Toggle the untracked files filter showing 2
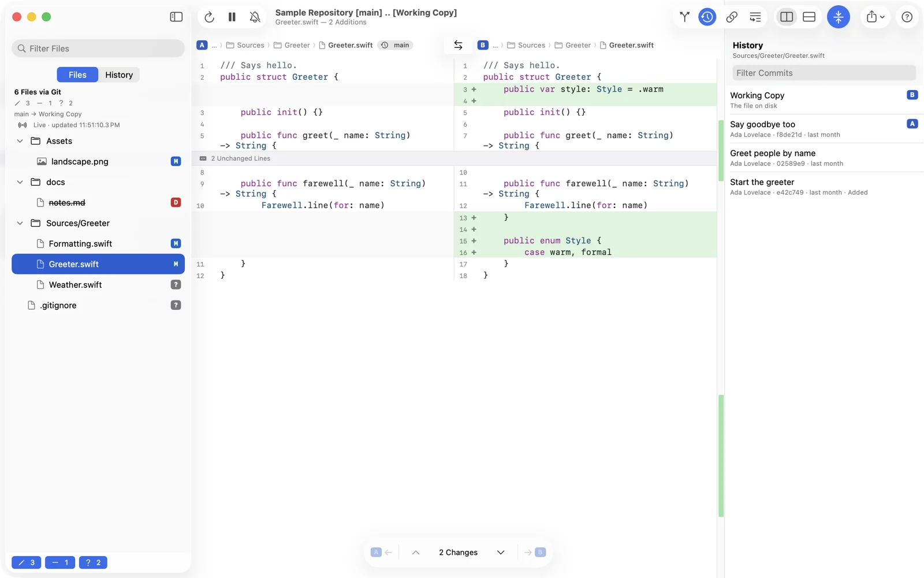Viewport: 924px width, 578px height. [93, 562]
